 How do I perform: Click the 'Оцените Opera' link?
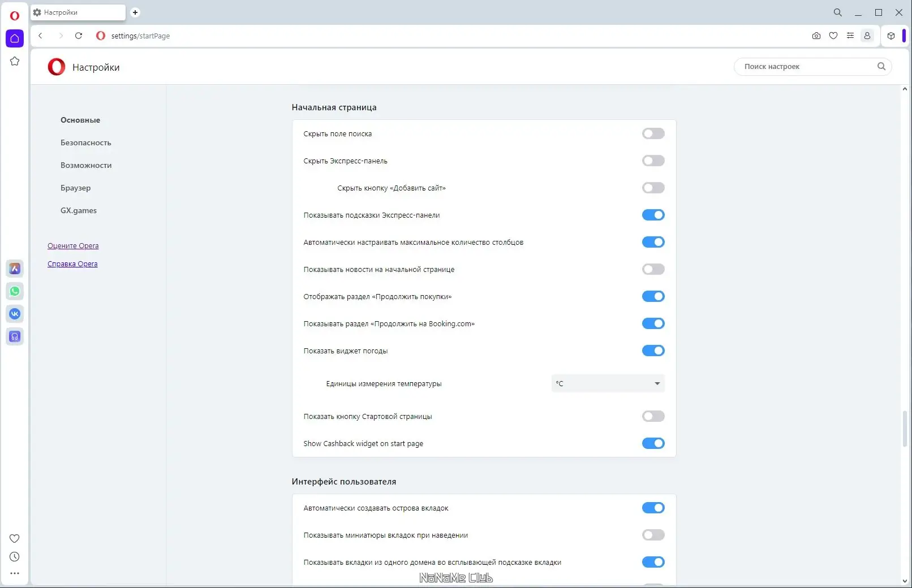(x=73, y=246)
